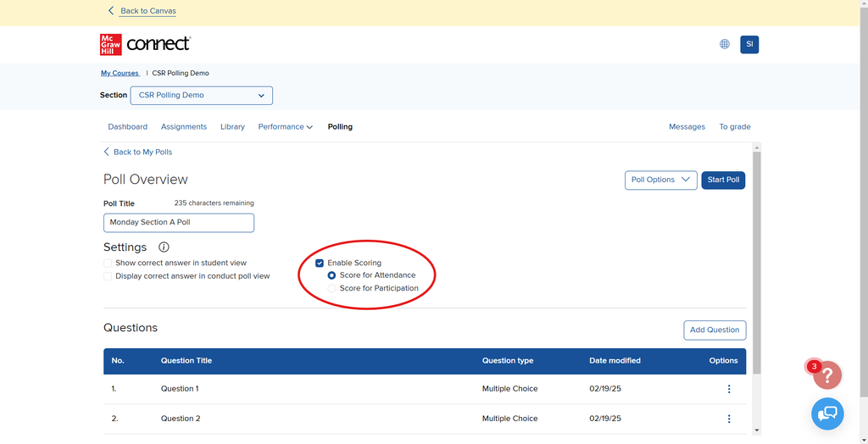Open the help question mark widget
The width and height of the screenshot is (868, 444).
827,375
